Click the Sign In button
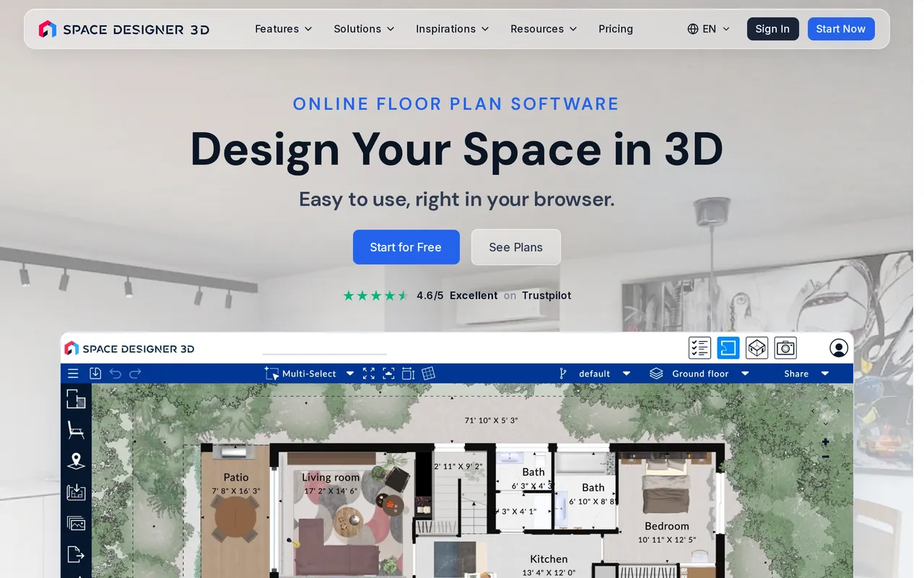Screen dimensions: 924x578 coord(772,29)
